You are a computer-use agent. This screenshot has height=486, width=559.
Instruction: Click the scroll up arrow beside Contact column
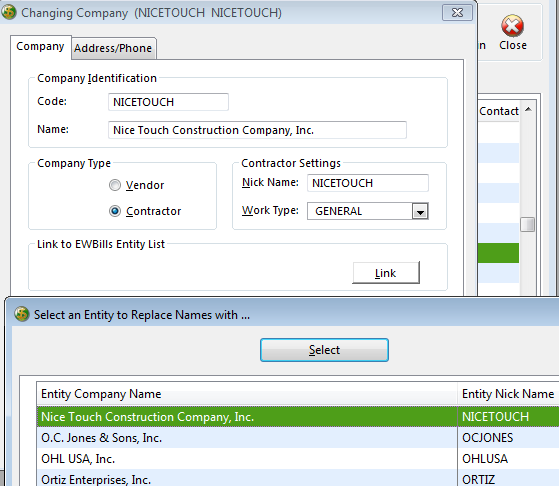[x=528, y=109]
